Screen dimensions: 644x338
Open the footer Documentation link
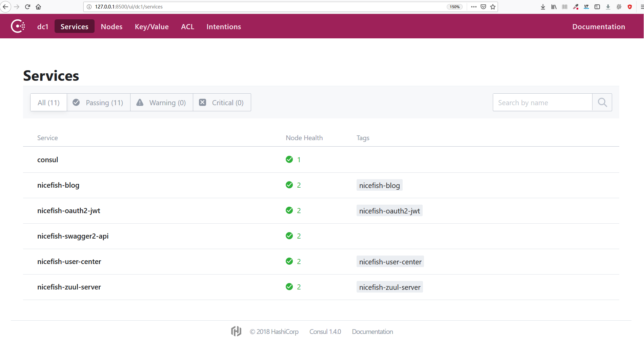tap(372, 332)
